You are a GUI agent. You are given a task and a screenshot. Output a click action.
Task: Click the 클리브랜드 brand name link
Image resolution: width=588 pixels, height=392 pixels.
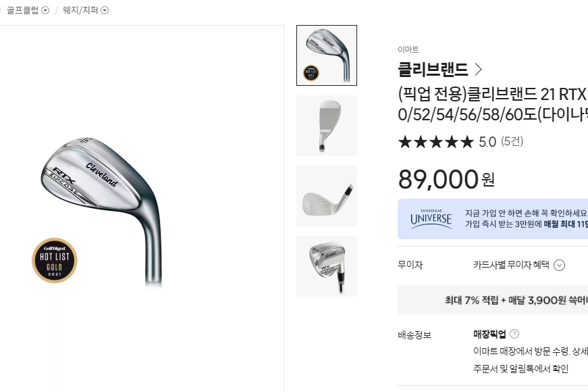pos(433,70)
